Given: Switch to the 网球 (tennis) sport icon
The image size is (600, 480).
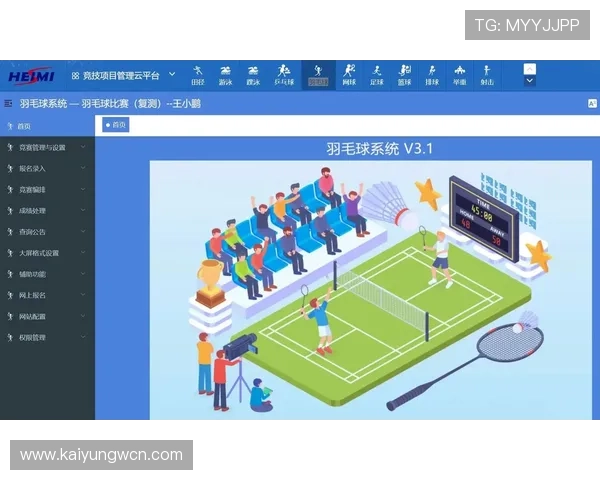Looking at the screenshot, I should (x=349, y=74).
